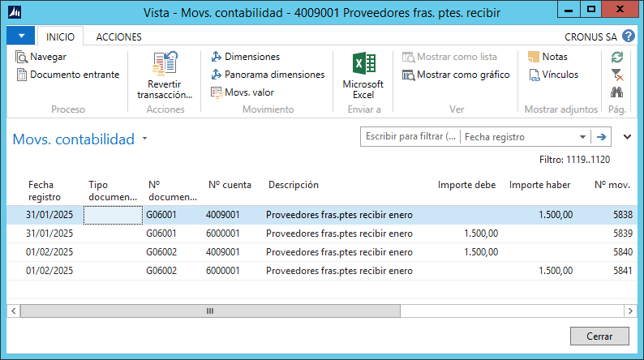644x360 pixels.
Task: Click Mostrar como lista
Action: coord(449,57)
